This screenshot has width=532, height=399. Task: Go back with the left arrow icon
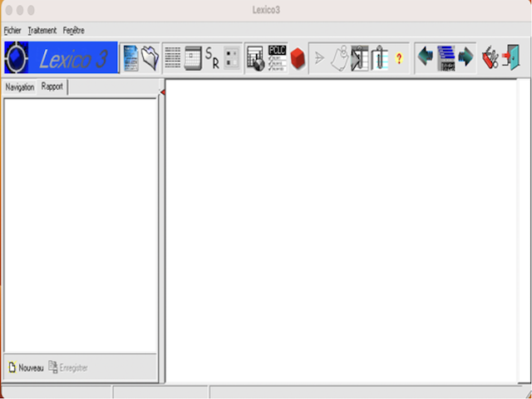pyautogui.click(x=425, y=57)
